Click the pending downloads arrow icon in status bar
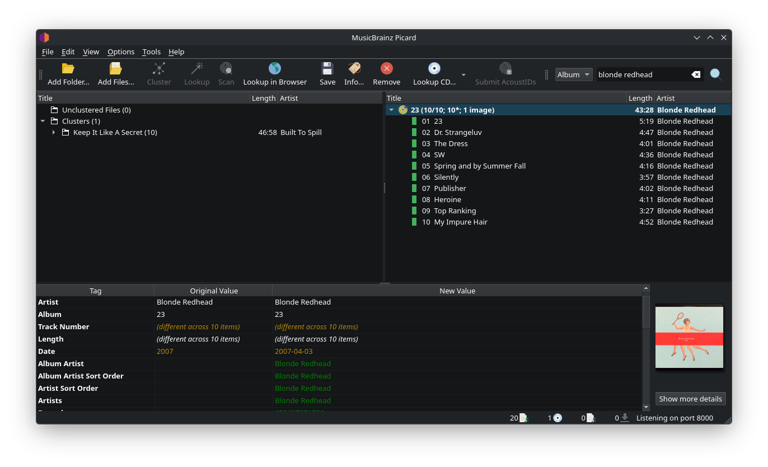This screenshot has width=768, height=467. [625, 418]
